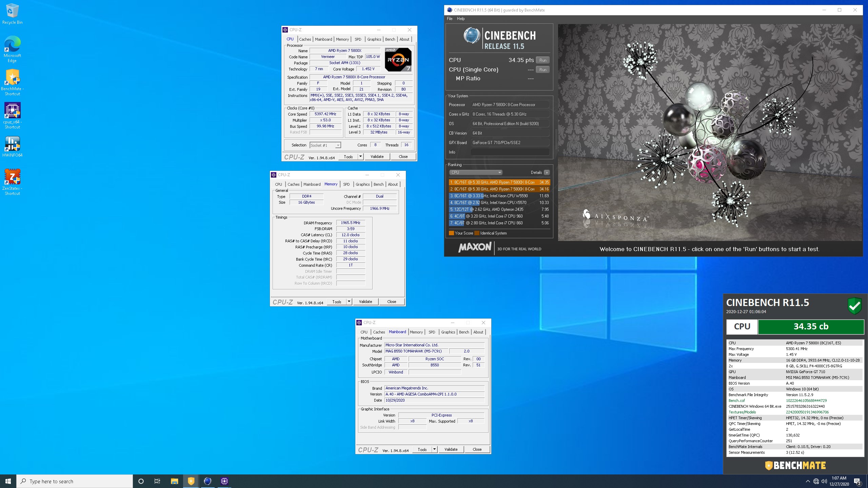Select ranking entry 2 scoring 34.16

pyautogui.click(x=499, y=189)
